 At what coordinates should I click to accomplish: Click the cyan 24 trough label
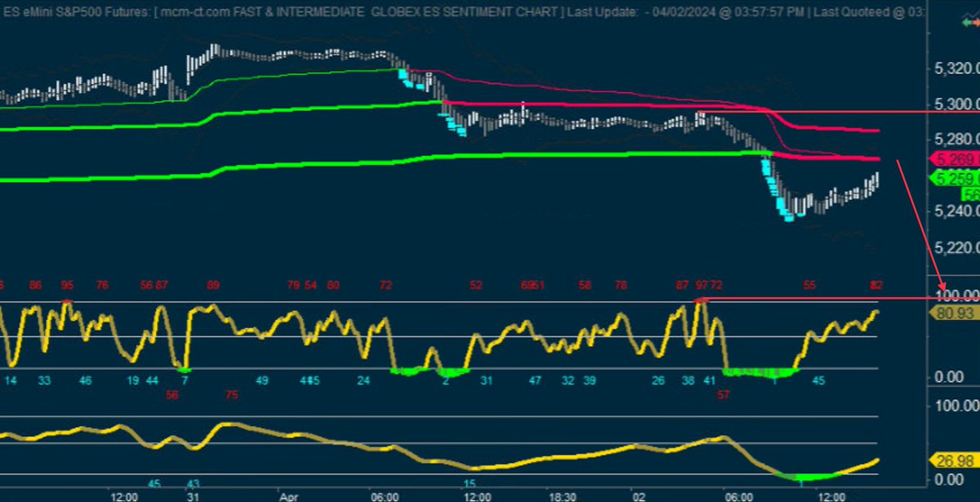click(x=363, y=380)
